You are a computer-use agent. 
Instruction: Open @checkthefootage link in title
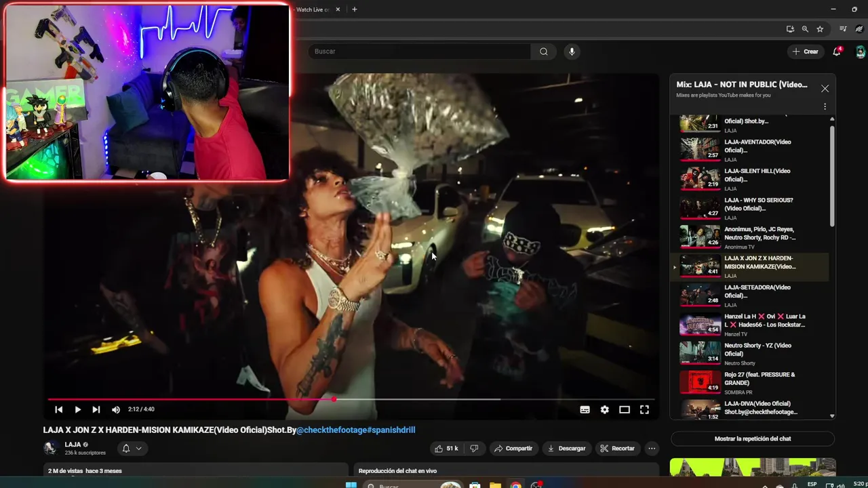tap(332, 430)
